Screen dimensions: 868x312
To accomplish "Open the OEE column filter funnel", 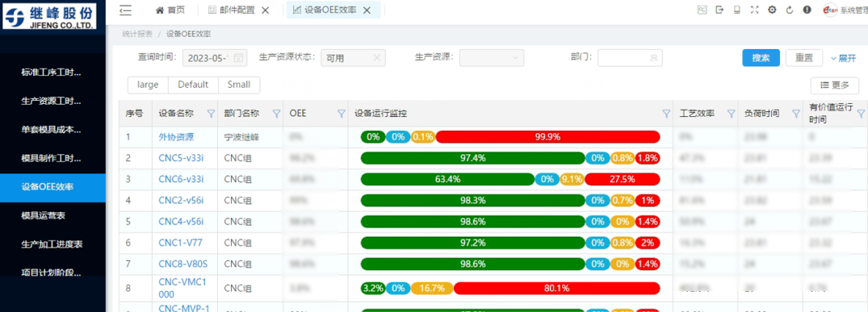I will (x=342, y=114).
